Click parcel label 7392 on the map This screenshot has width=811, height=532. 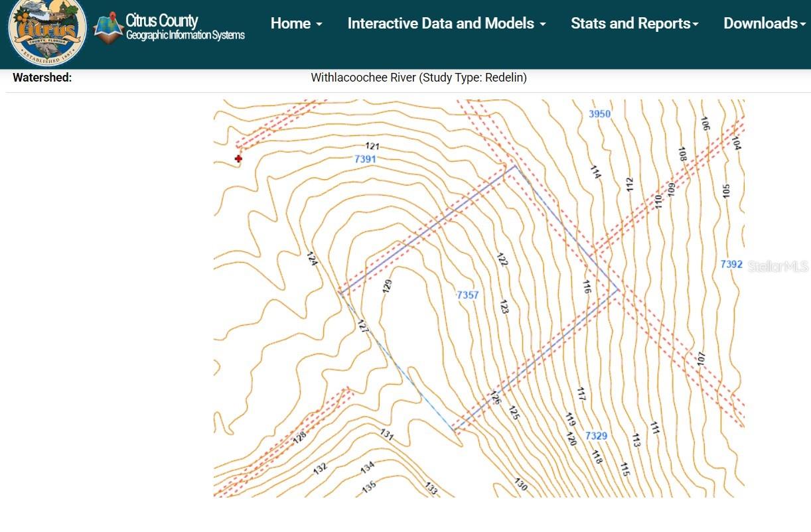731,264
